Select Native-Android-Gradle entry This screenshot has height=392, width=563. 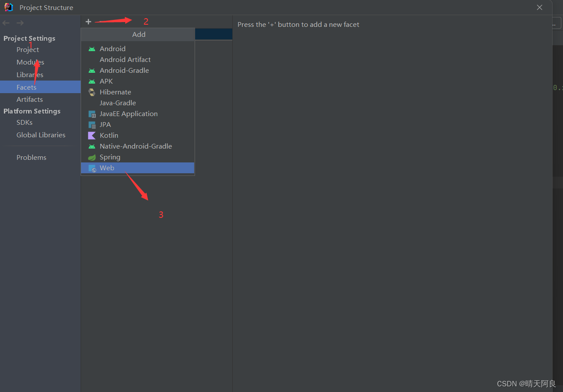click(x=137, y=146)
